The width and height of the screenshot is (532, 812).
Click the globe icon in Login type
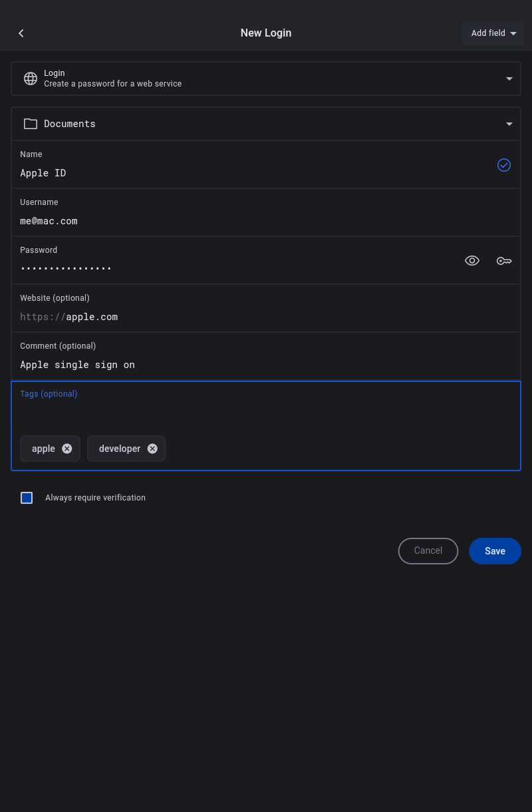(31, 79)
